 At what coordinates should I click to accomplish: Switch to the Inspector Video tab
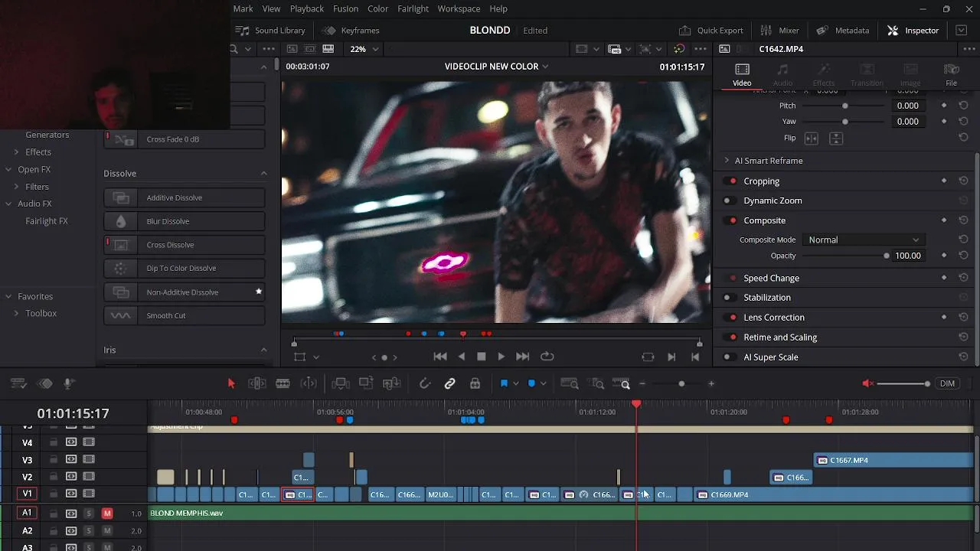click(x=742, y=74)
